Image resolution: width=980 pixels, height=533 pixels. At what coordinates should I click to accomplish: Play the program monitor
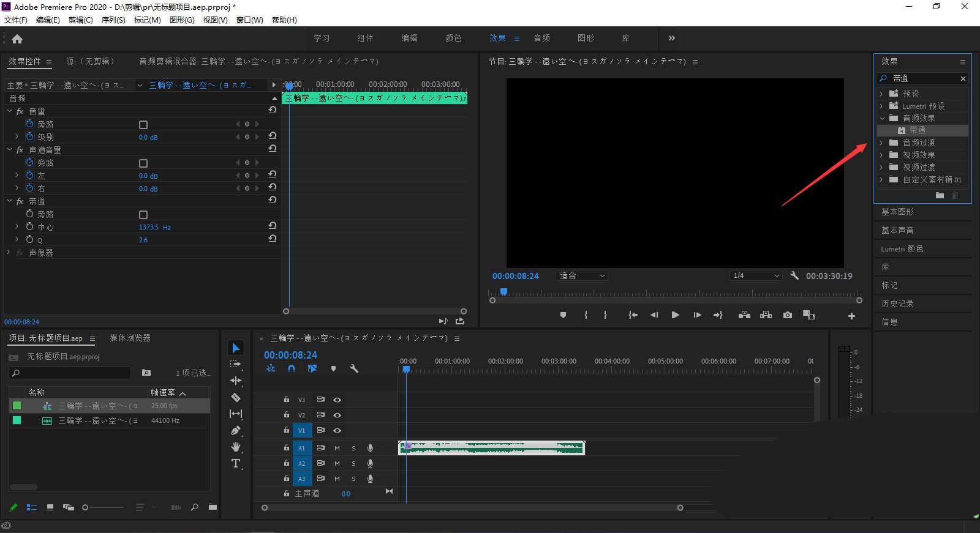(675, 315)
